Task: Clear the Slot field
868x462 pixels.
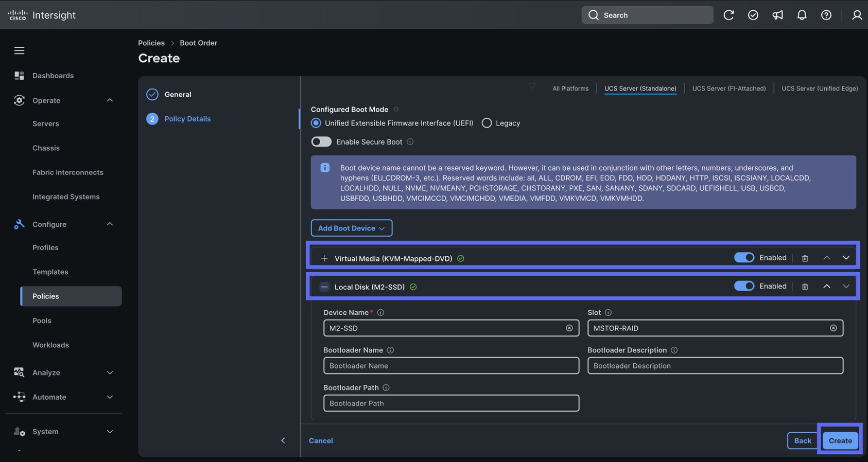Action: (834, 328)
